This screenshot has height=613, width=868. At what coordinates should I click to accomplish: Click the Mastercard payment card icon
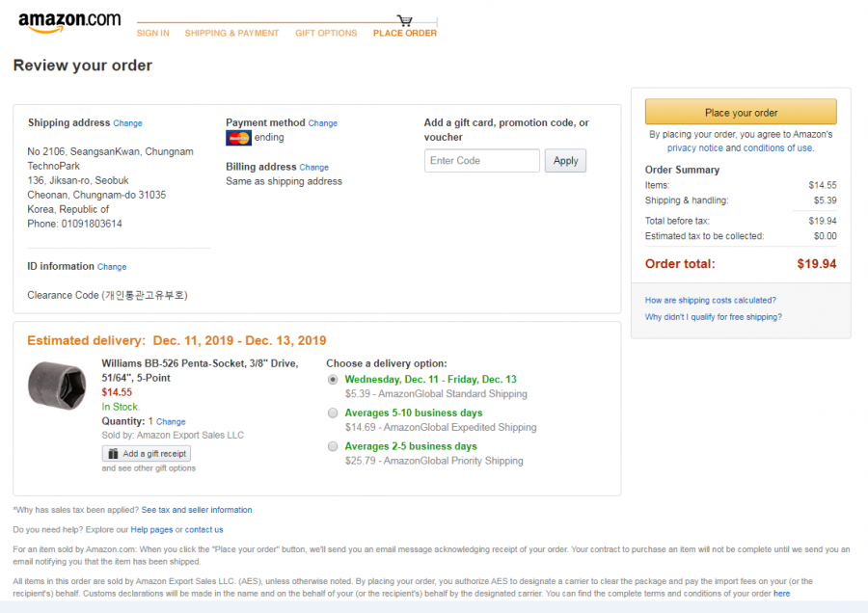coord(238,138)
